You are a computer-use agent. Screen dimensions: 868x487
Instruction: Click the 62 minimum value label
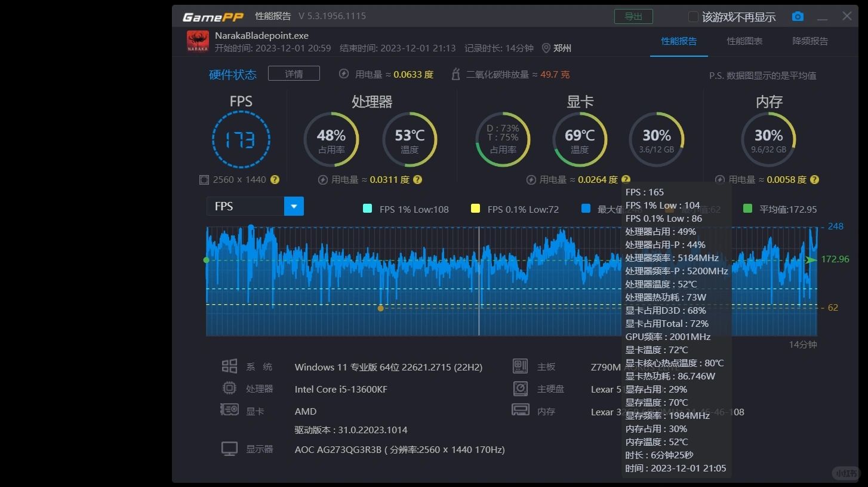pos(833,308)
